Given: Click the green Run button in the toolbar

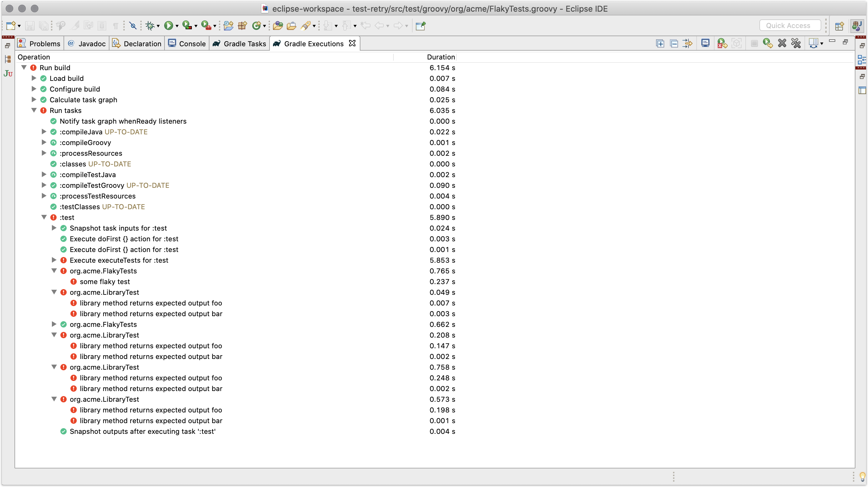Looking at the screenshot, I should [169, 25].
